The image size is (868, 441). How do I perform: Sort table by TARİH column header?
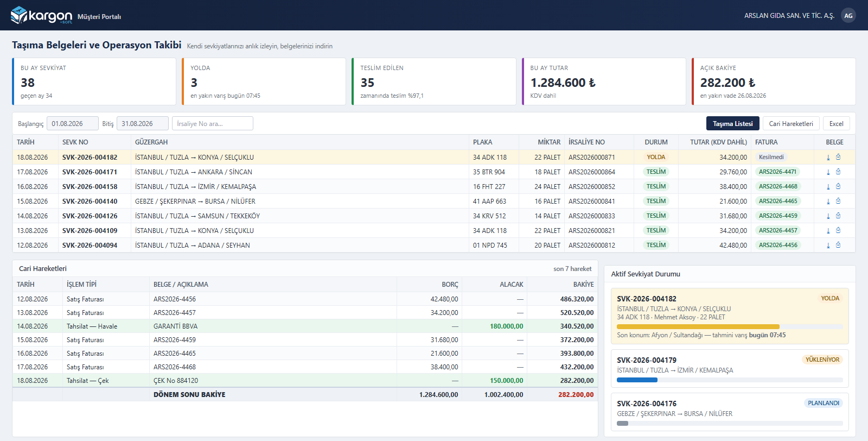coord(25,142)
